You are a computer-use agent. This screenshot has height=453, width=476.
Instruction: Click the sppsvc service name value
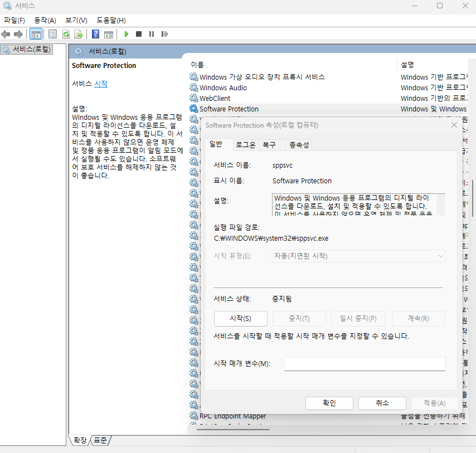283,165
